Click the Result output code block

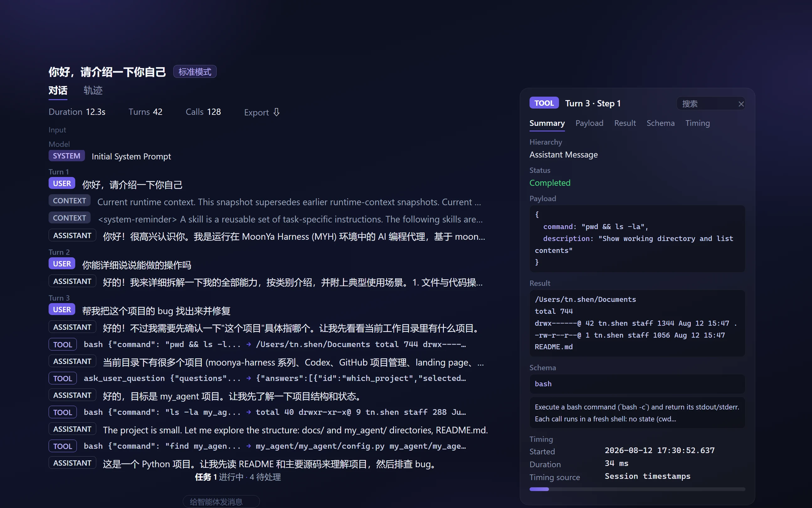(x=637, y=323)
